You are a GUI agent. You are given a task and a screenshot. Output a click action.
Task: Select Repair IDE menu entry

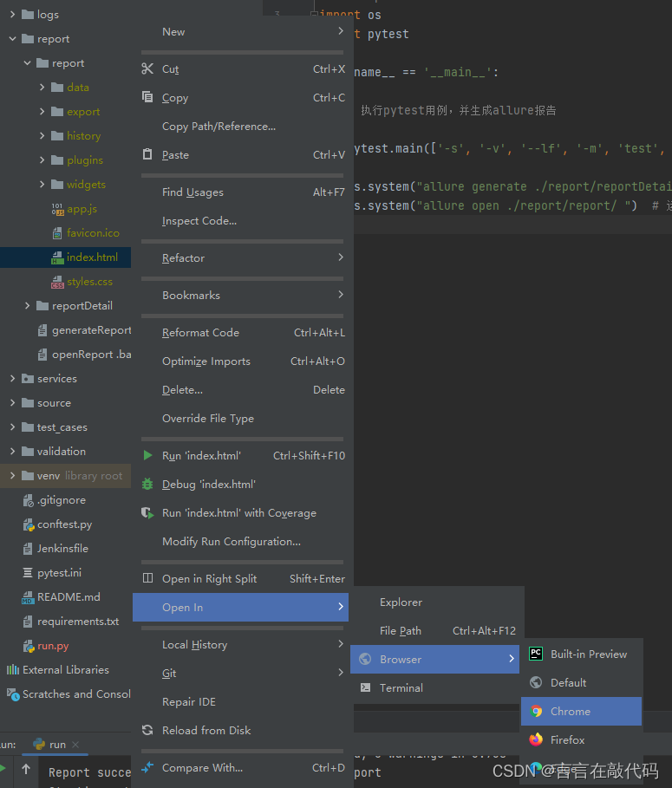(x=241, y=701)
